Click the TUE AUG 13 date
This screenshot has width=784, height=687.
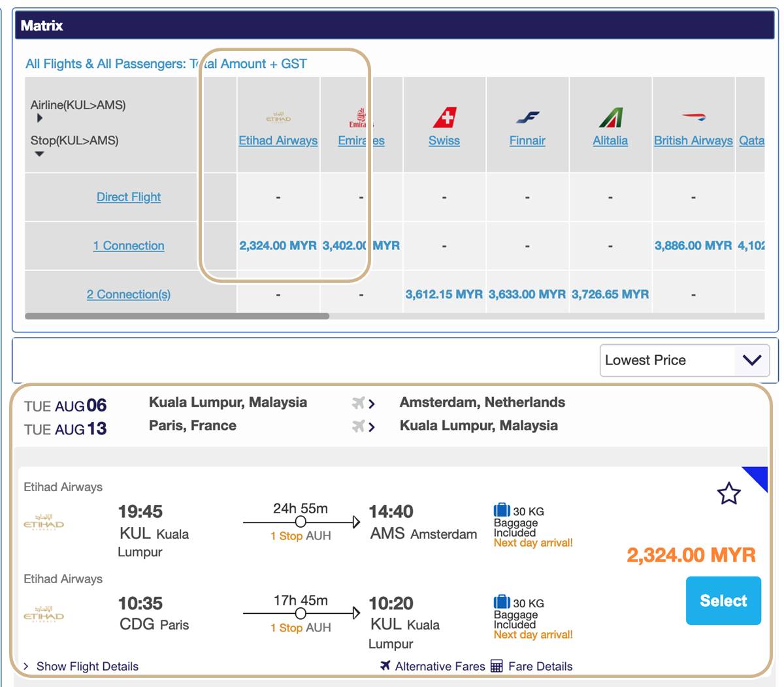(x=65, y=429)
